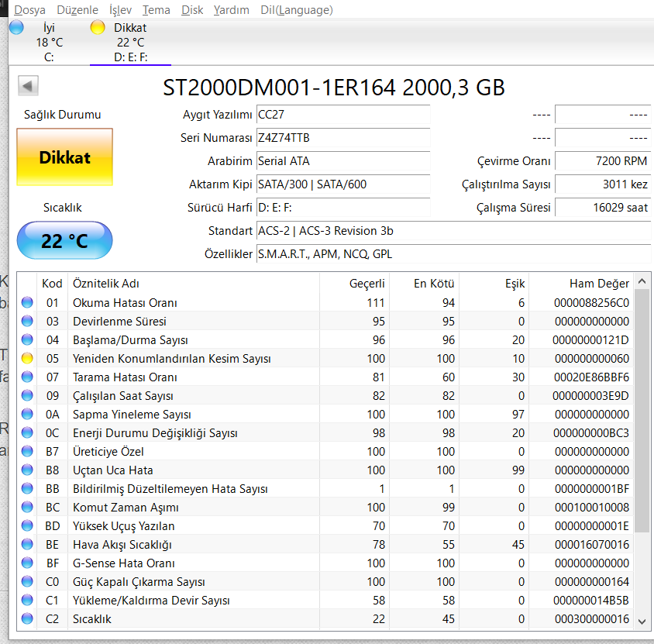Open the Tema menu

157,10
